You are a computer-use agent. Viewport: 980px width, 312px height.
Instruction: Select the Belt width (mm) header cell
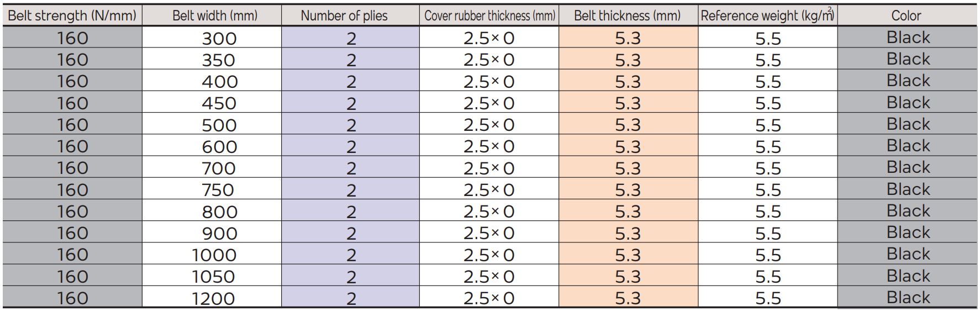tap(212, 15)
